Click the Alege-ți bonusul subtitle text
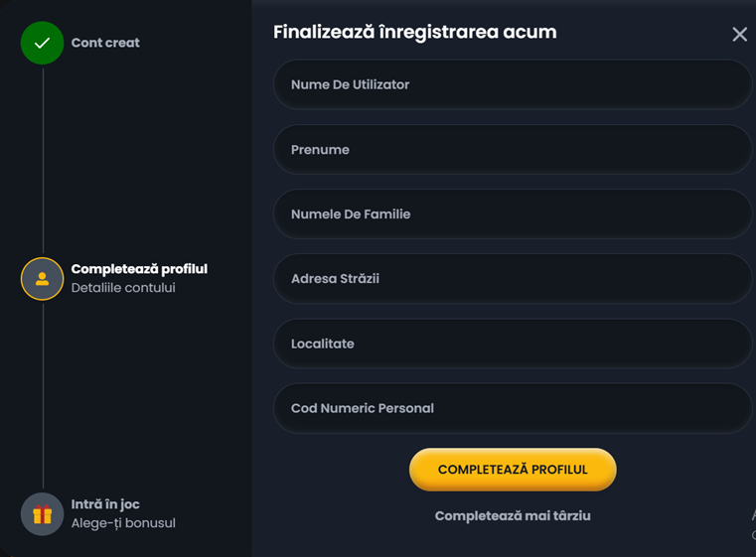 123,523
